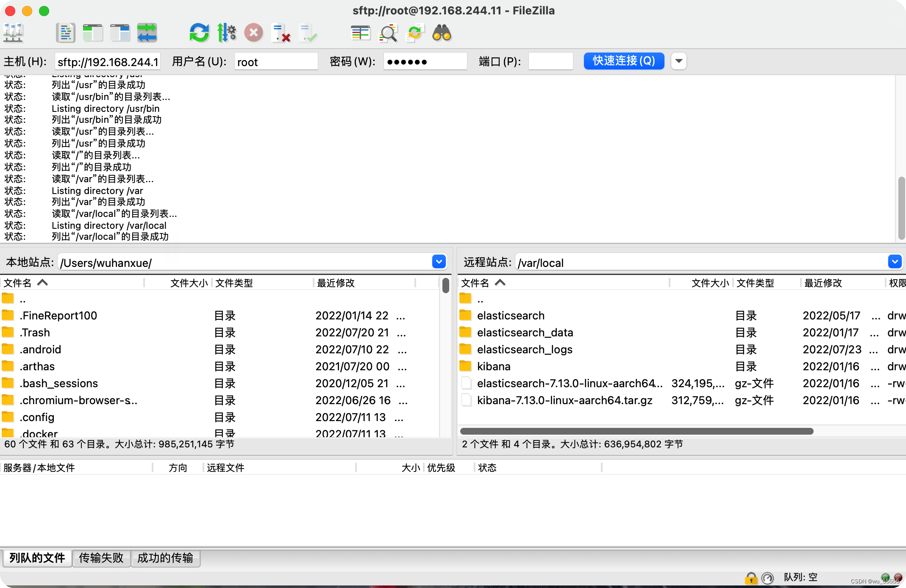The image size is (906, 588).
Task: Click the 服务器/本地文件 queue column header
Action: (76, 468)
